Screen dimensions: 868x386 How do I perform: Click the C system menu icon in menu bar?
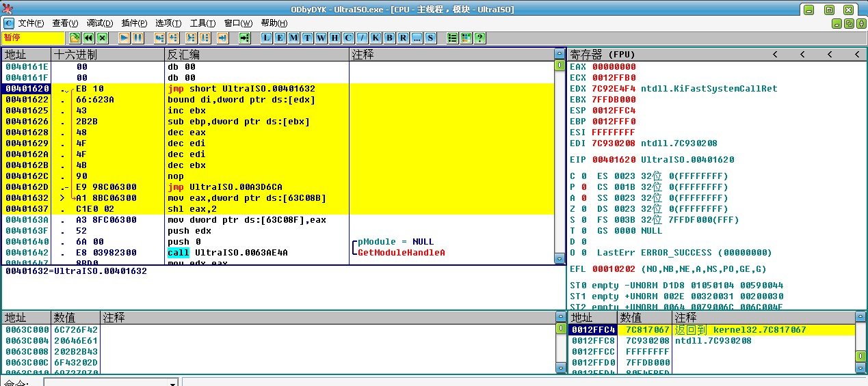point(8,23)
